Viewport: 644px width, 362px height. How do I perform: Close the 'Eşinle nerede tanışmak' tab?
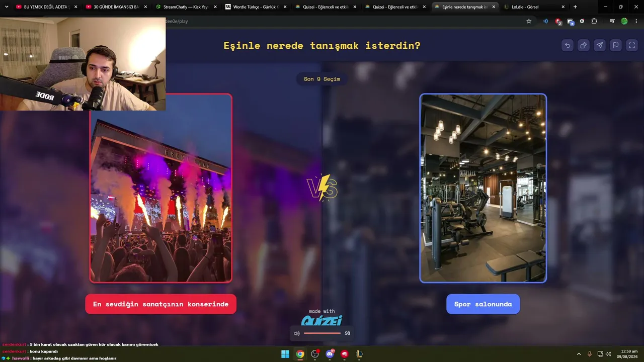click(494, 7)
